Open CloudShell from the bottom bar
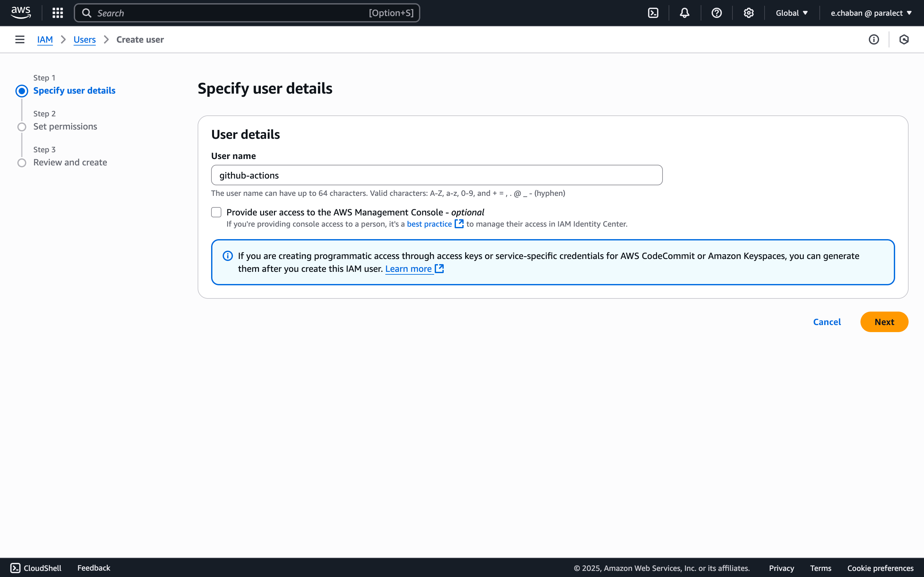This screenshot has height=577, width=924. tap(35, 568)
